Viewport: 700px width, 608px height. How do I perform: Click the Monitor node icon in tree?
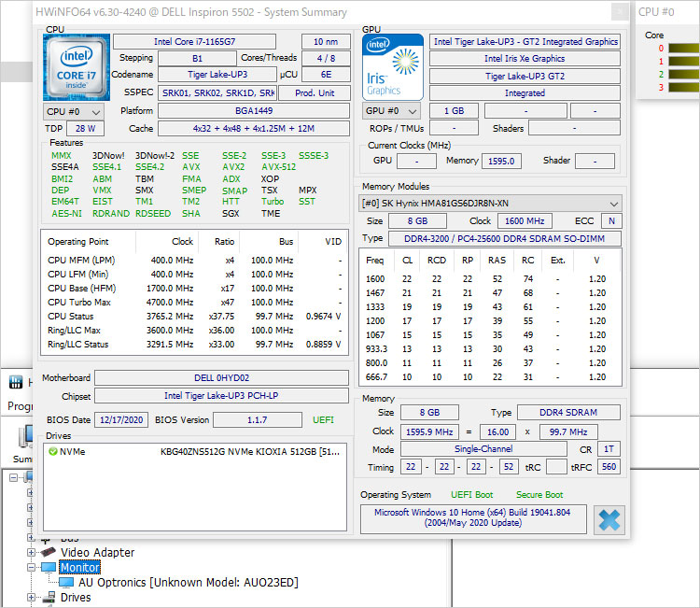point(49,567)
